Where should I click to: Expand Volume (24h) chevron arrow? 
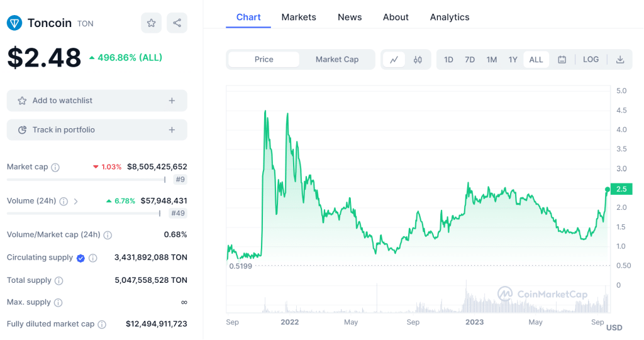(76, 201)
